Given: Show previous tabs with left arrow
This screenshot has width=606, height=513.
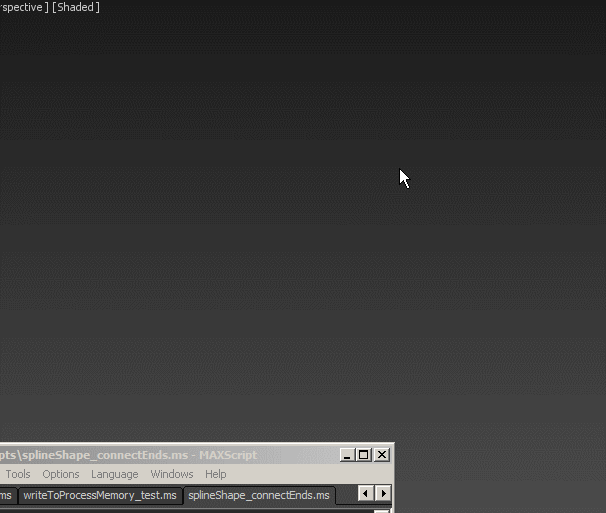Looking at the screenshot, I should pos(365,493).
